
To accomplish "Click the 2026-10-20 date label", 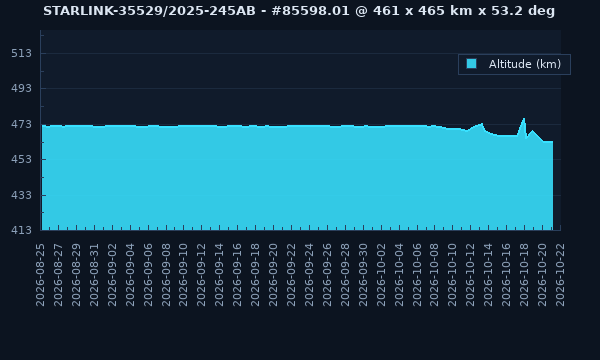I will (x=543, y=275).
